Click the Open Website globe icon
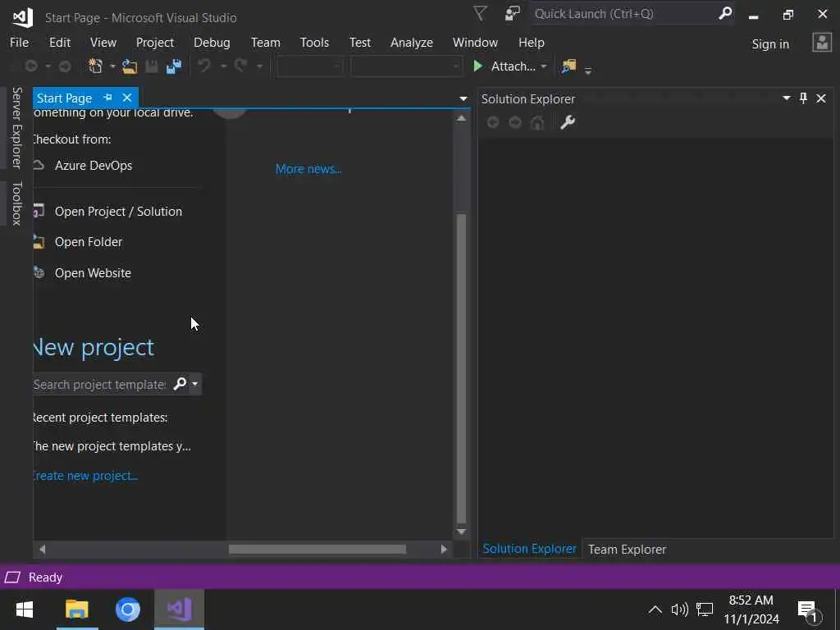This screenshot has width=840, height=630. [x=39, y=272]
